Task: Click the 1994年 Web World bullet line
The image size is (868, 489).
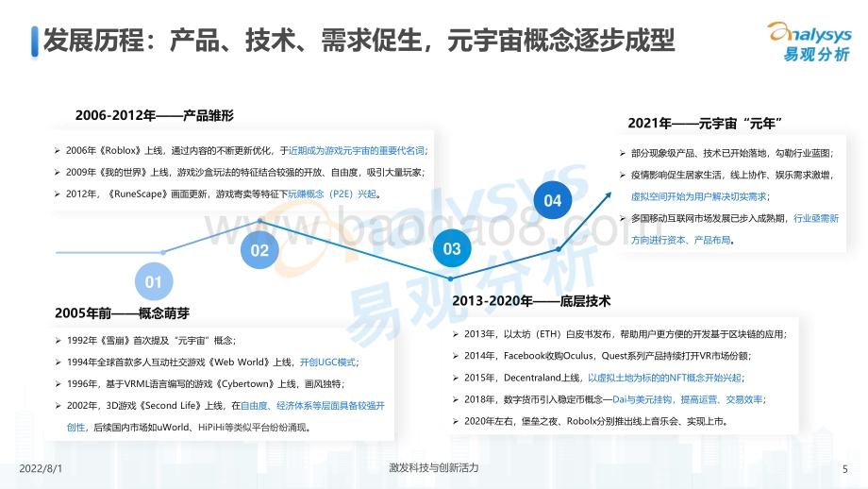Action: (x=207, y=363)
